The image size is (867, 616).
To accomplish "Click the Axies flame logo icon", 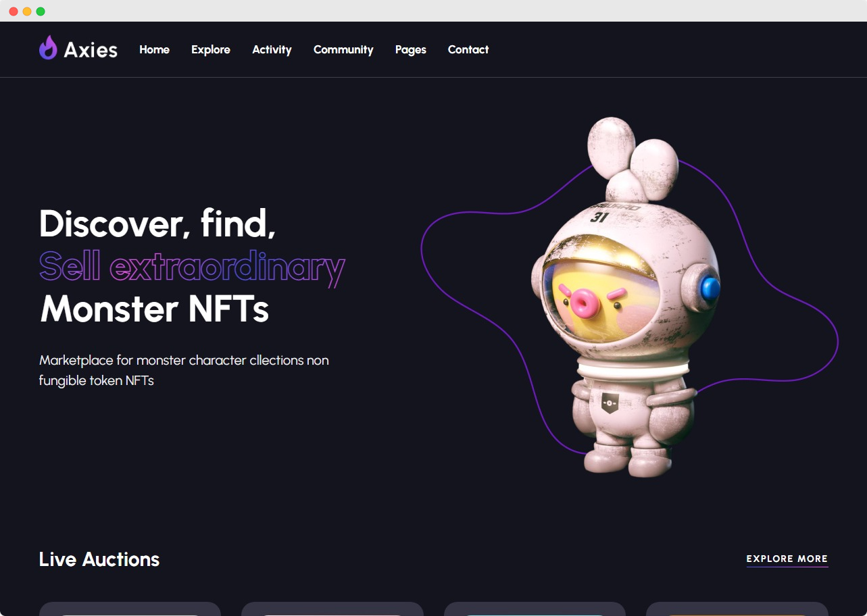I will coord(48,48).
